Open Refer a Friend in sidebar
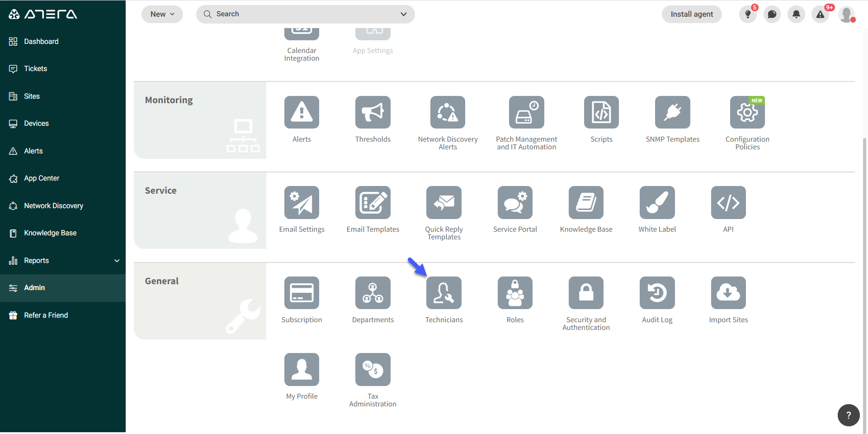Viewport: 868px width, 434px height. 63,315
